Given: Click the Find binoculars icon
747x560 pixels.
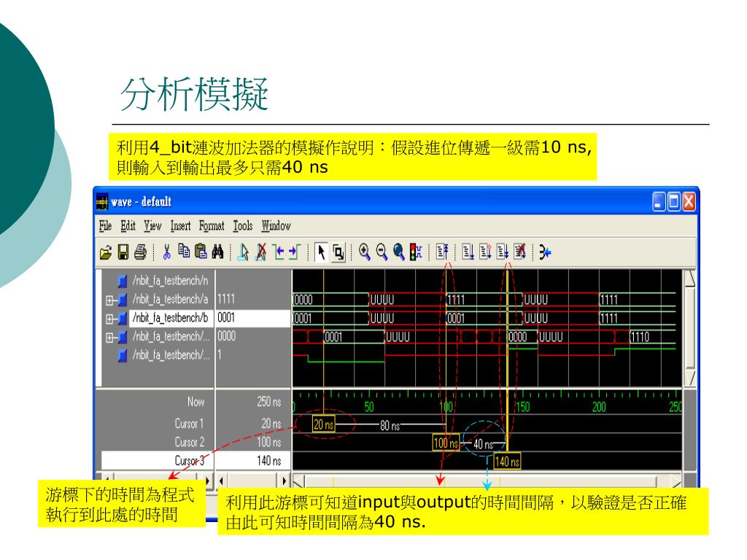Looking at the screenshot, I should tap(217, 252).
